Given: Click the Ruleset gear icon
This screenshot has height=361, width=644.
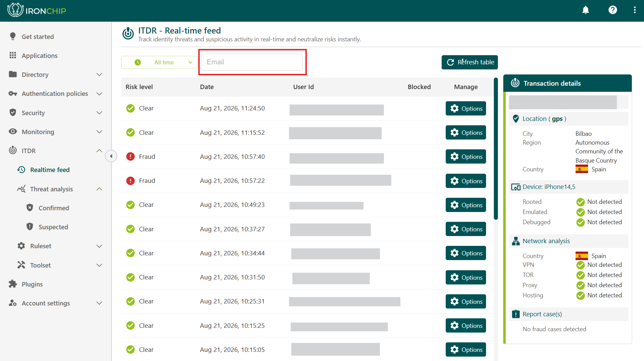Looking at the screenshot, I should point(21,246).
